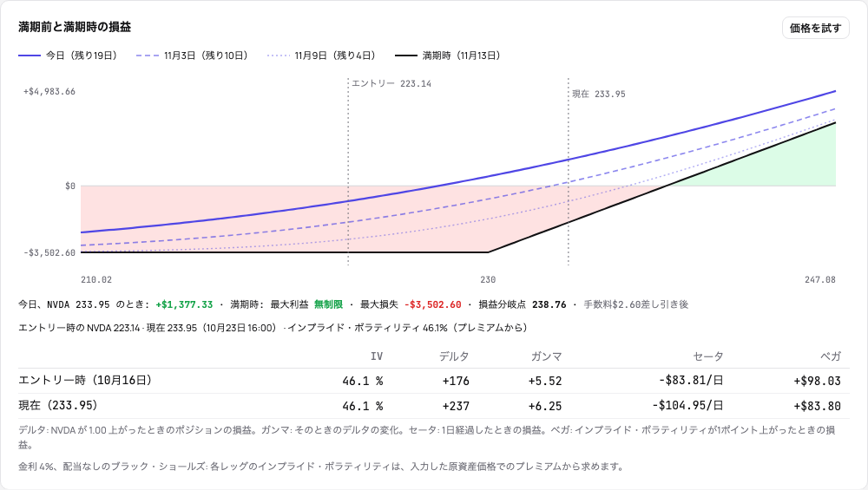Select the 11月9日（残り4日） legend entry

pyautogui.click(x=322, y=56)
